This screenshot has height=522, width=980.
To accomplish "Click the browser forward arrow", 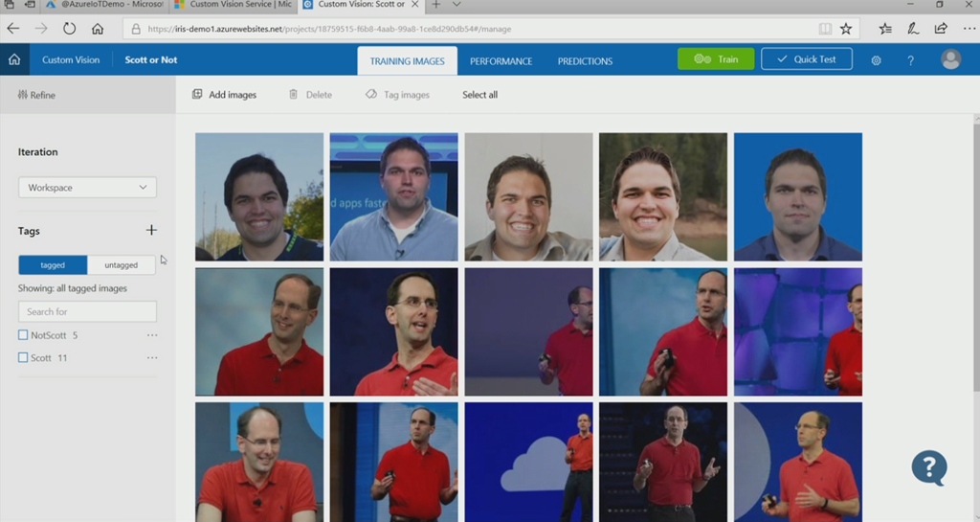I will click(41, 29).
